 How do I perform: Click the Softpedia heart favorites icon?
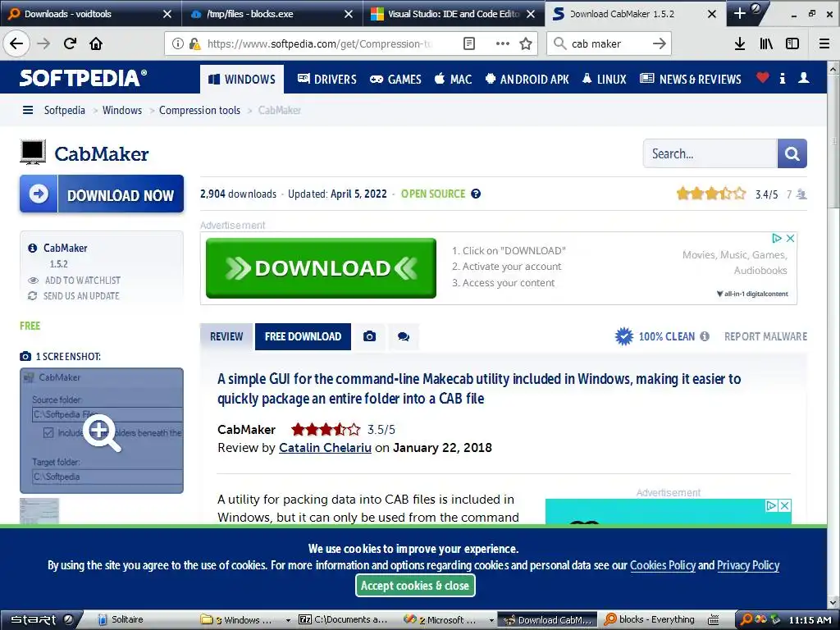click(762, 78)
